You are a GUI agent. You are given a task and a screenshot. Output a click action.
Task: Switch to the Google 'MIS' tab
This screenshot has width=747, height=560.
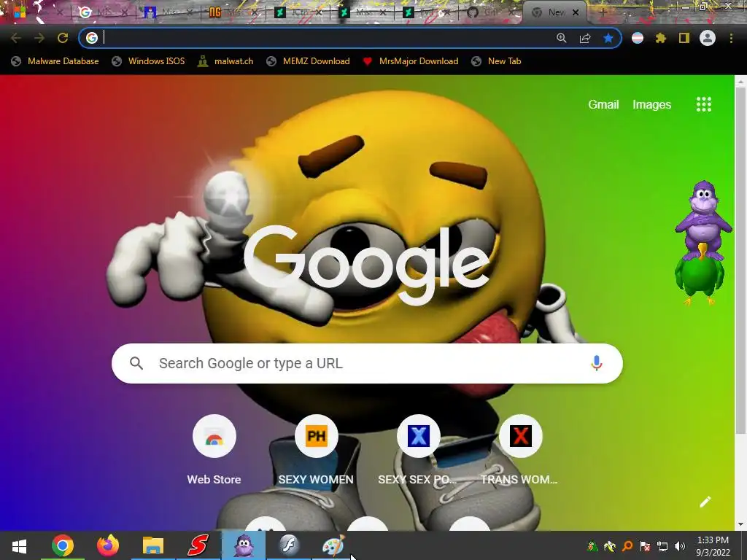tap(102, 12)
